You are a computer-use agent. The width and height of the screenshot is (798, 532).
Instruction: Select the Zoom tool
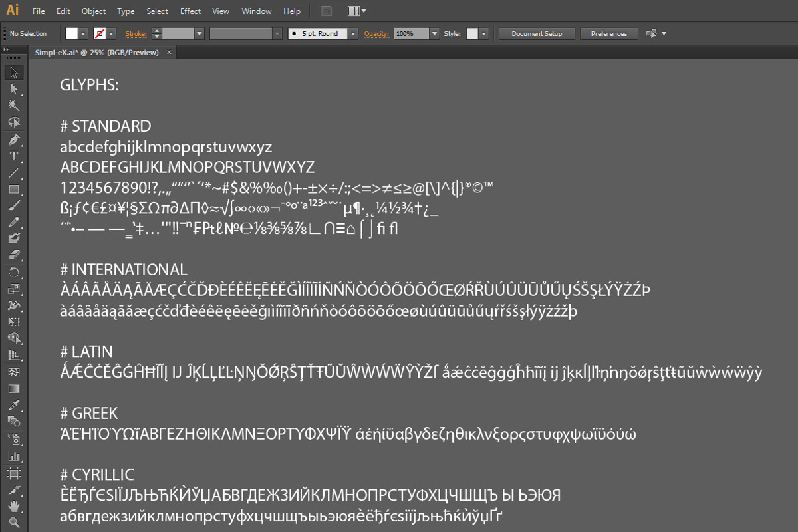pos(14,523)
